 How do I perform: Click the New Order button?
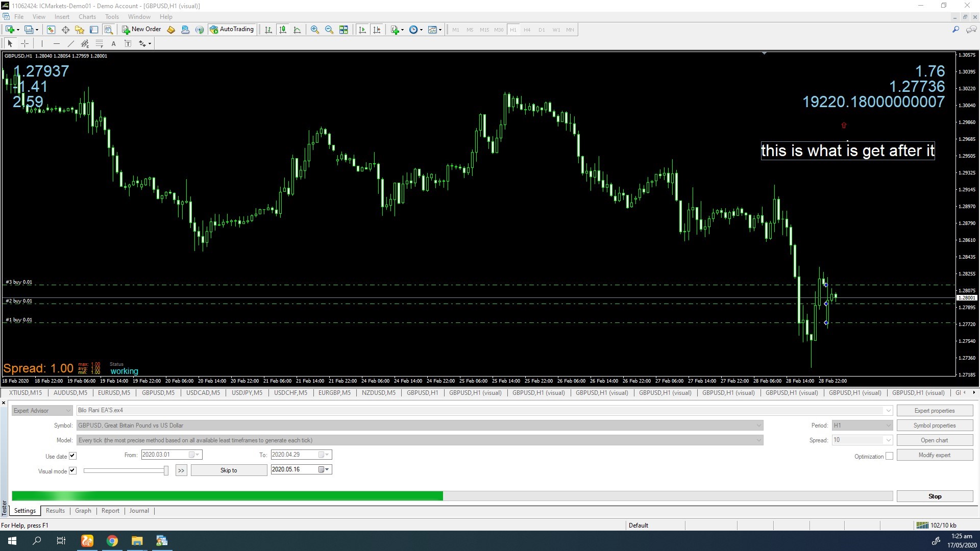point(141,29)
